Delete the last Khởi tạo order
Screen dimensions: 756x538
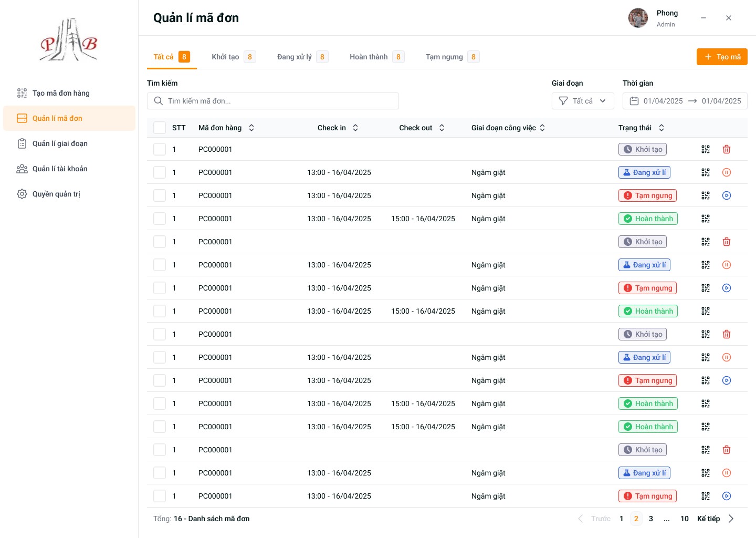click(x=727, y=450)
